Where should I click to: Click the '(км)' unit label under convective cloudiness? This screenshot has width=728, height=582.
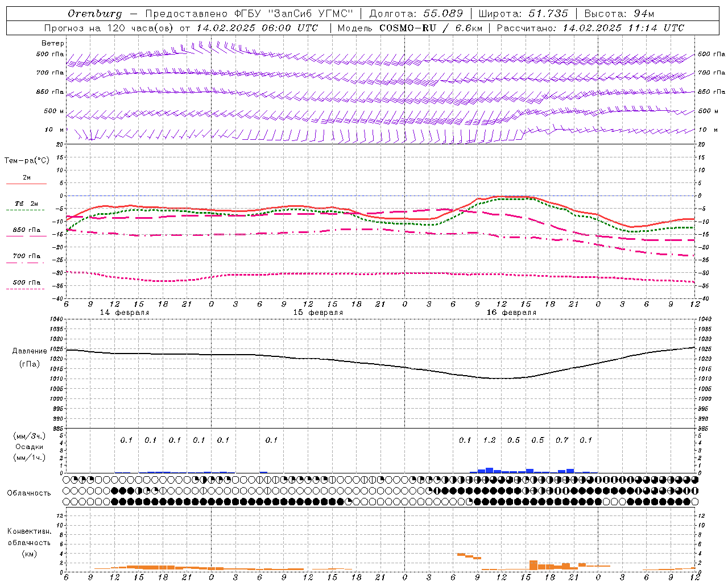pos(29,554)
